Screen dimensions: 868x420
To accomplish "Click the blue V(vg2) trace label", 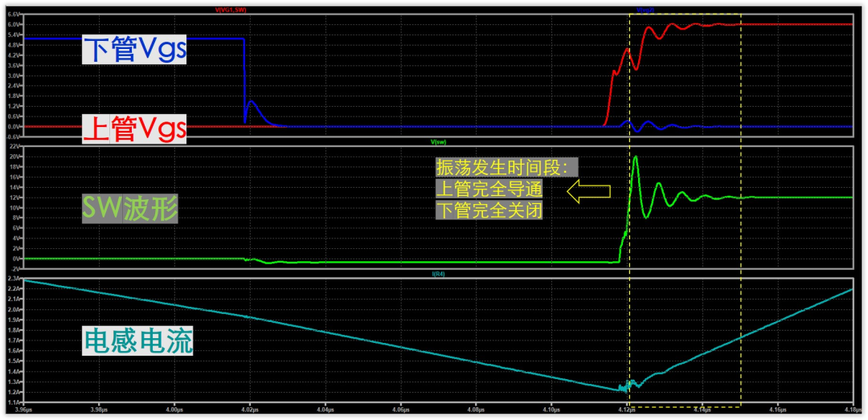I will tap(645, 10).
